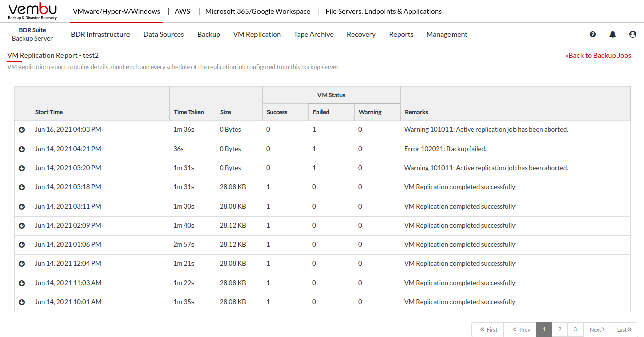Go to page 2 of results
Viewport: 644px width, 337px height.
[559, 330]
